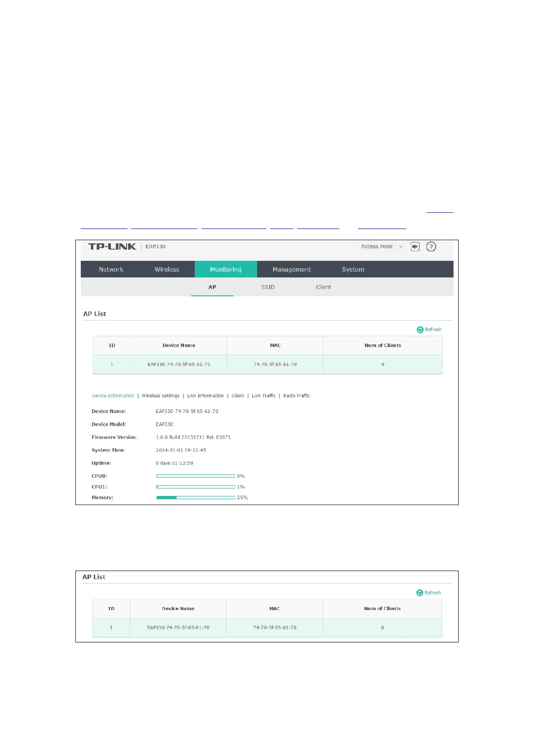534x756 pixels.
Task: Click the Device Model value EAP330
Action: (164, 424)
